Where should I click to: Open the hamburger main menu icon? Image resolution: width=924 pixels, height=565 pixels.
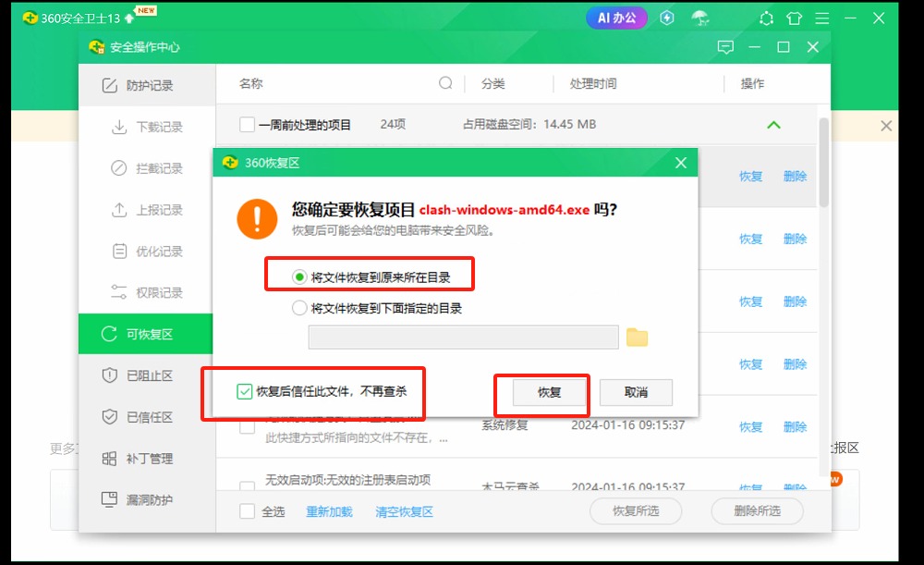(822, 18)
